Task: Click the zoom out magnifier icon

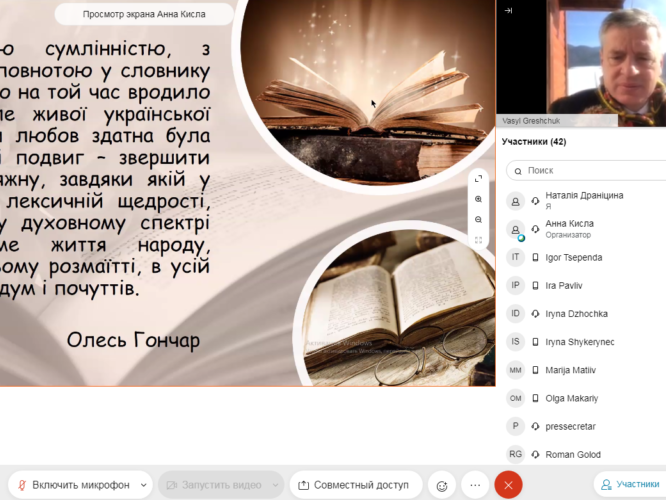Action: (x=479, y=220)
